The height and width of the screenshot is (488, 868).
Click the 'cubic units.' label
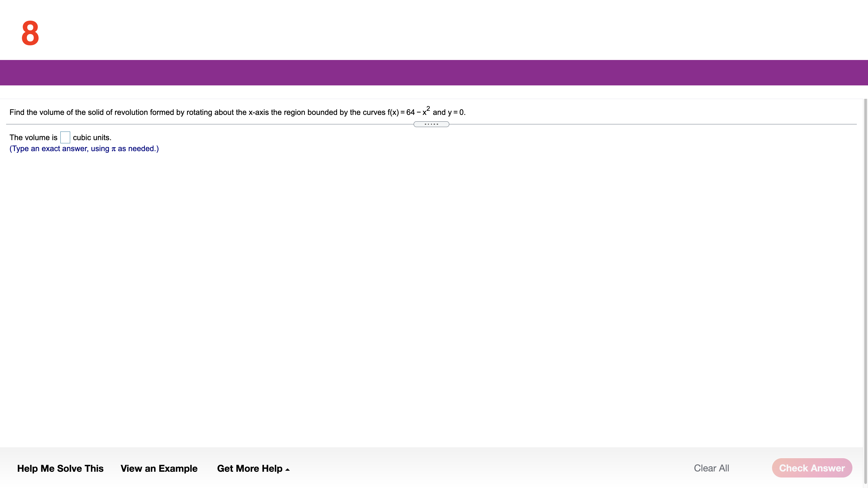pos(92,137)
